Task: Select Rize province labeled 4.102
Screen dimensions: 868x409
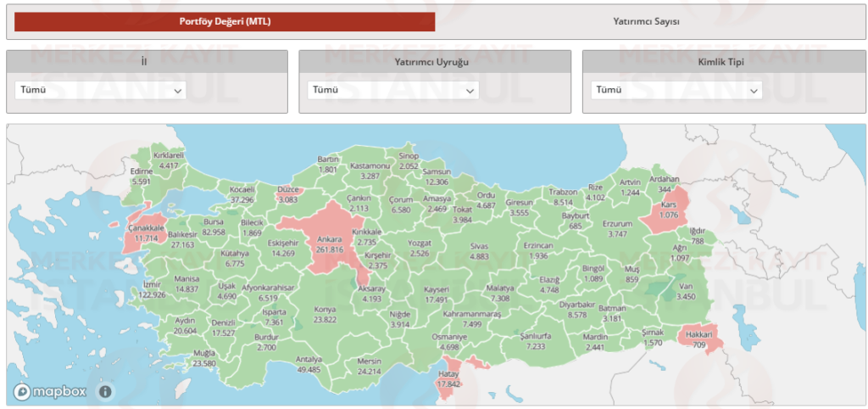Action: [596, 192]
